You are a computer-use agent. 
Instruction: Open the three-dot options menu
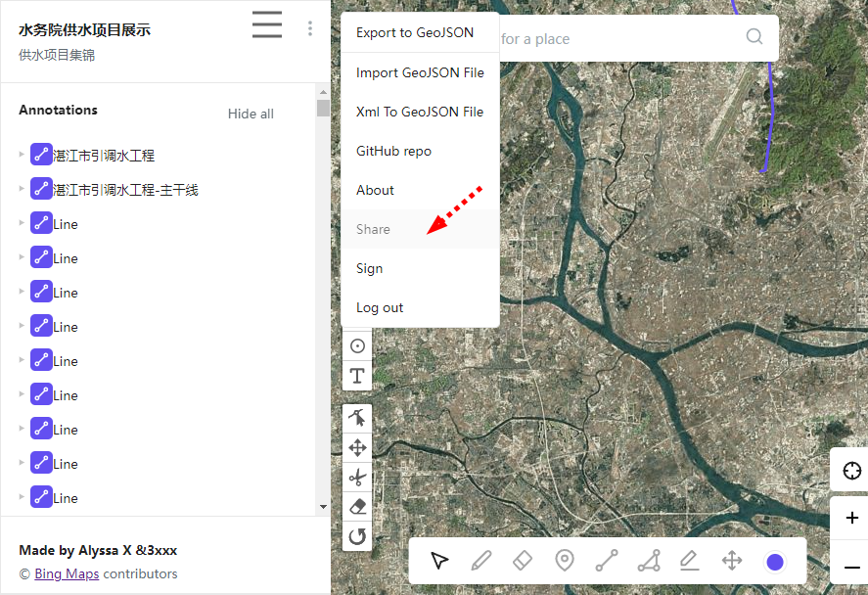pyautogui.click(x=310, y=28)
